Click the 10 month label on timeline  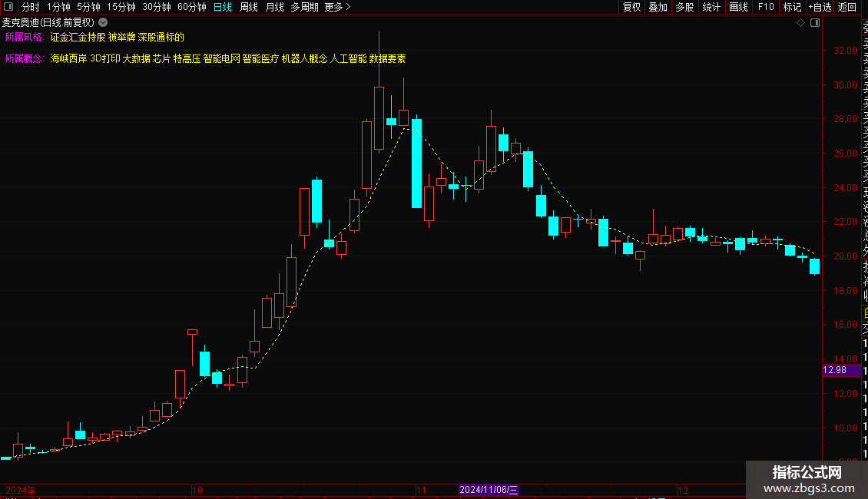[x=197, y=490]
